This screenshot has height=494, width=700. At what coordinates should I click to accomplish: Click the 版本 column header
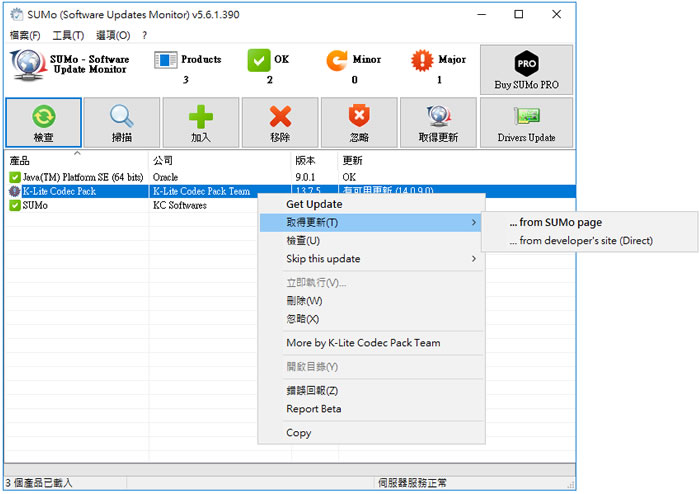305,160
